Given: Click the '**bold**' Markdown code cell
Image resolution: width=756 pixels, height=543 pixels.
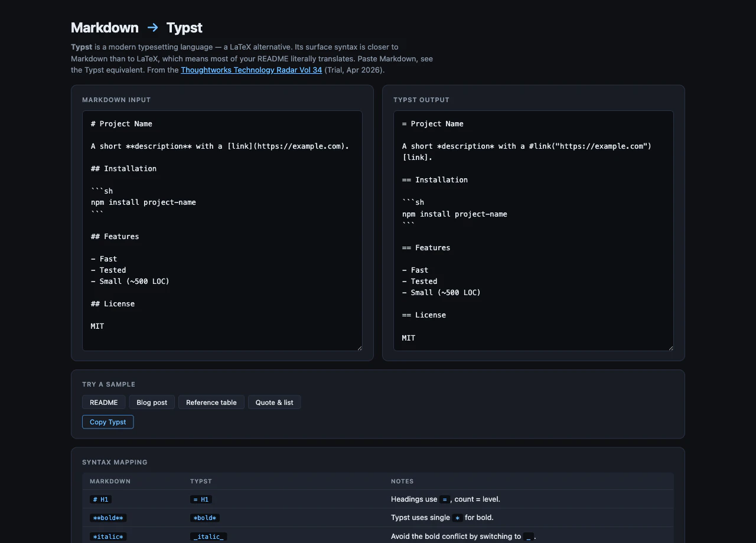Looking at the screenshot, I should [x=108, y=518].
